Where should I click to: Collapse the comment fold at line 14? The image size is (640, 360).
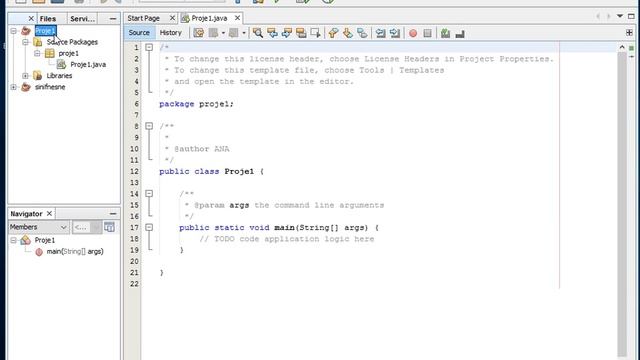pyautogui.click(x=149, y=193)
